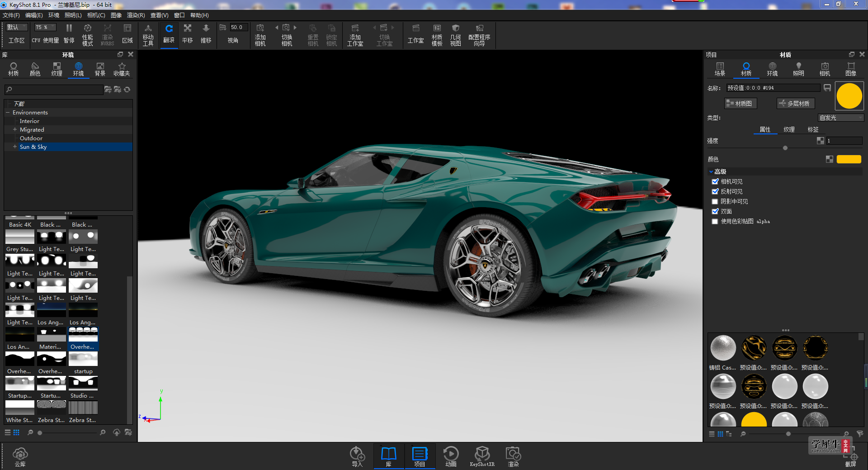Switch to material Labels sub-tab
The height and width of the screenshot is (470, 868).
point(813,129)
